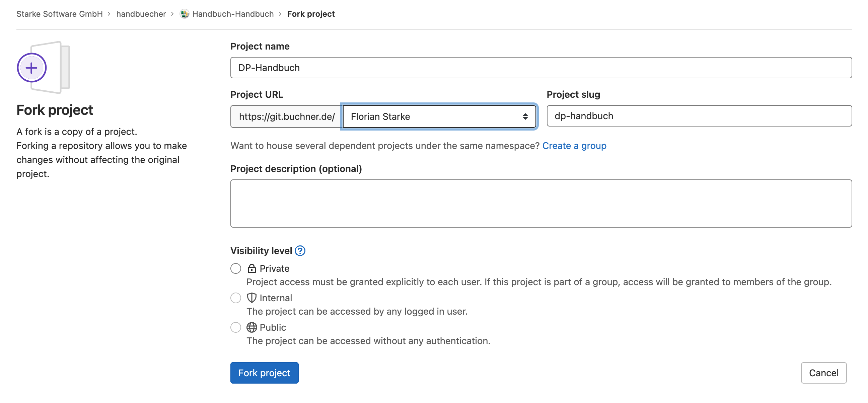Click the Handbuch-Handbuch project avatar icon
Image resolution: width=868 pixels, height=403 pixels.
184,14
